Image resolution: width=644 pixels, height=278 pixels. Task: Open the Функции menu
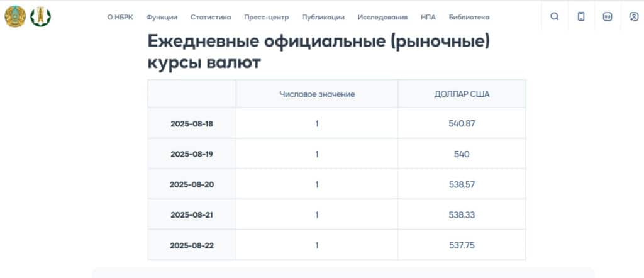click(162, 17)
